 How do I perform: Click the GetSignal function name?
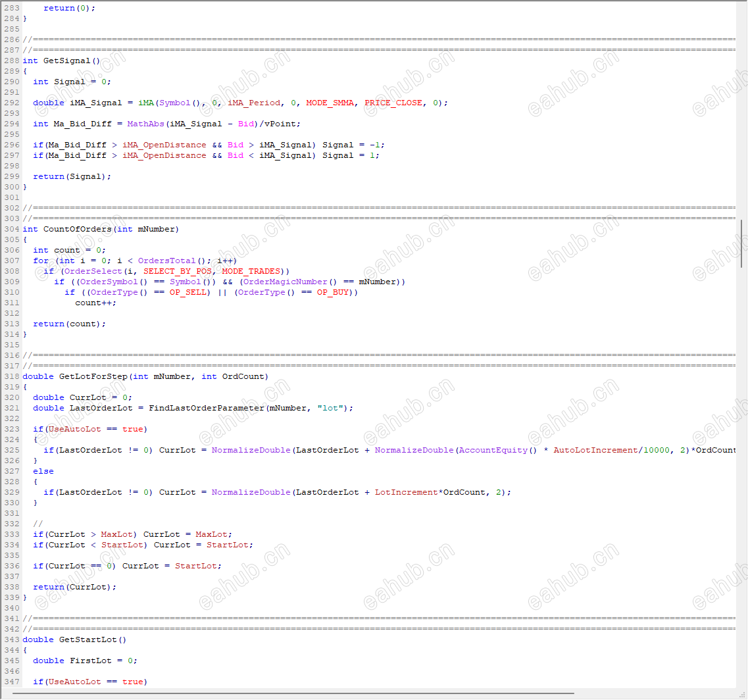(67, 61)
